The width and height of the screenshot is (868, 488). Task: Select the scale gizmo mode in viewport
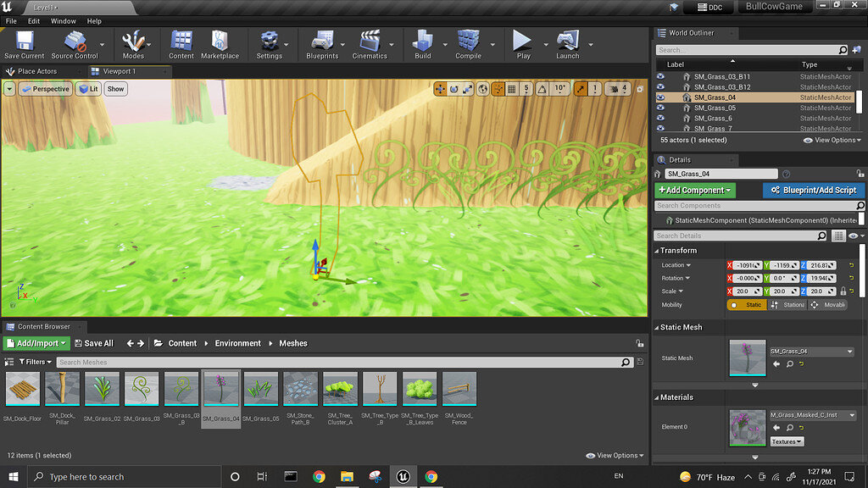click(468, 88)
